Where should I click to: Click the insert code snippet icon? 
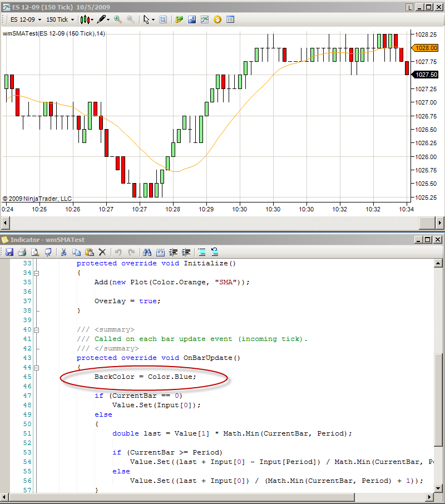[x=160, y=253]
